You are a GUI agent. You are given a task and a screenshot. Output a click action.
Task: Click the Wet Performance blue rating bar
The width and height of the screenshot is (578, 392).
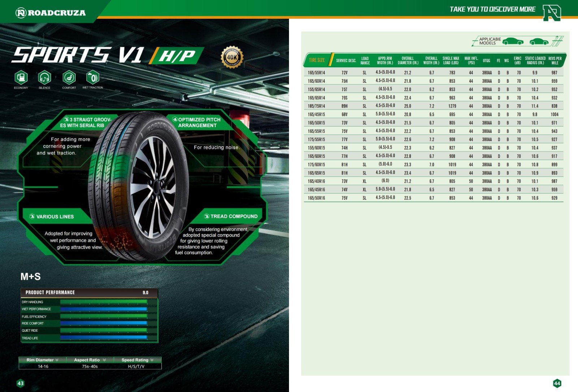coord(104,309)
